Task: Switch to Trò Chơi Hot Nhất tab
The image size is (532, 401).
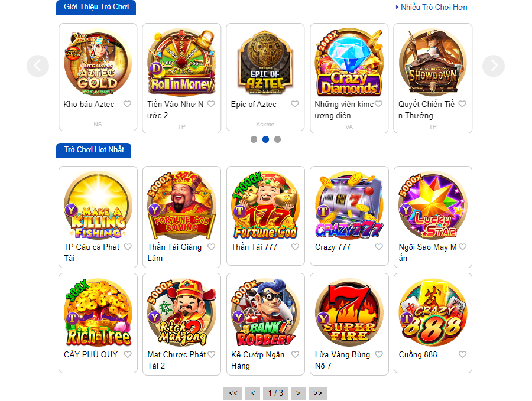Action: [x=93, y=150]
